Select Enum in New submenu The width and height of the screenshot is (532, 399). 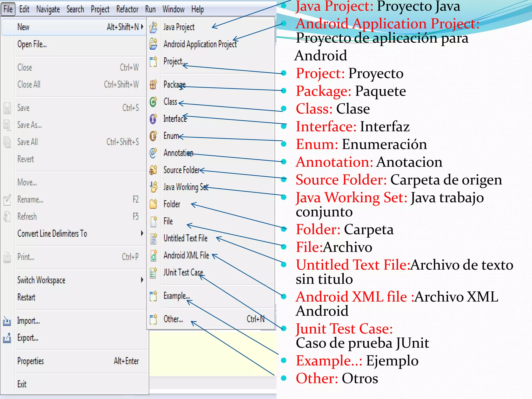tap(211, 136)
